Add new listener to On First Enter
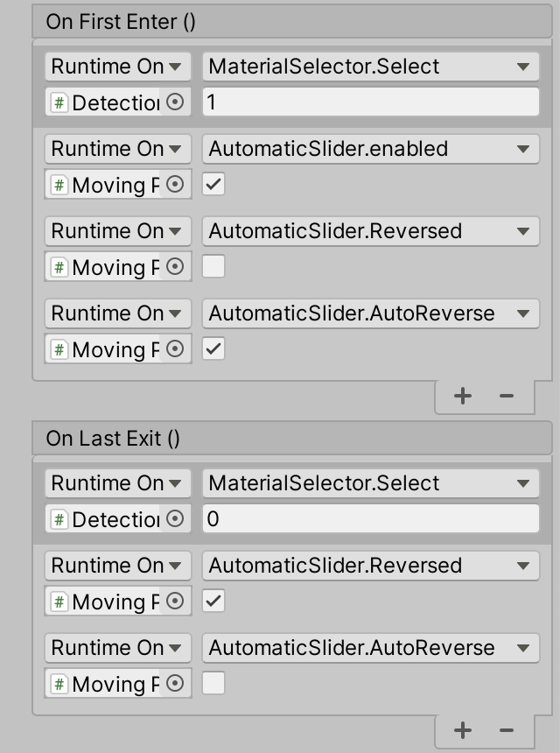Image resolution: width=560 pixels, height=753 pixels. [x=463, y=396]
